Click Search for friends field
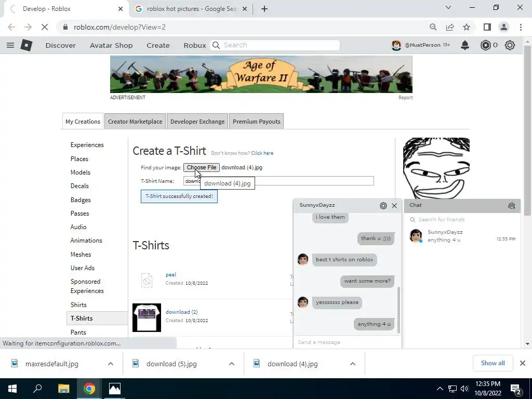The width and height of the screenshot is (532, 399). 461,220
